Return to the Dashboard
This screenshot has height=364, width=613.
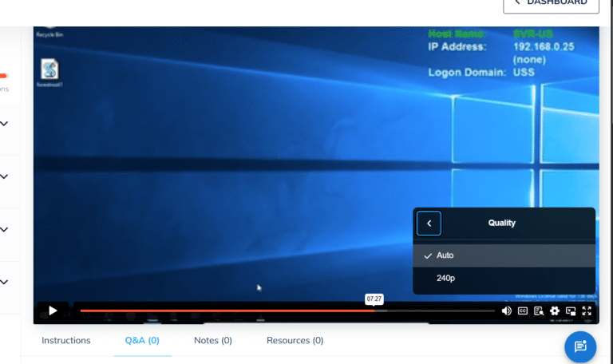click(x=551, y=4)
